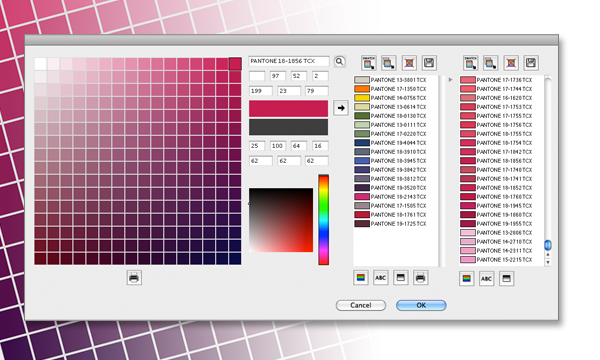Click the field showing 79
Screen dimensions: 600x360
pyautogui.click(x=316, y=91)
